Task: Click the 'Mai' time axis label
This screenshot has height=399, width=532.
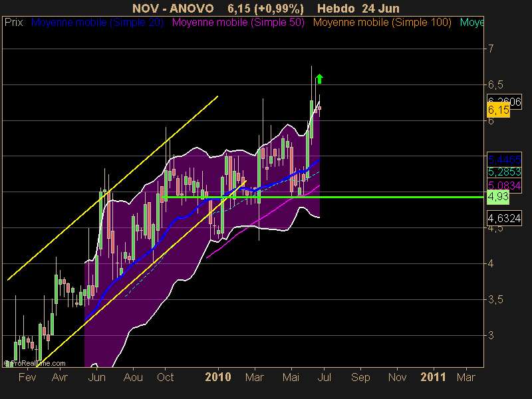Action: point(291,377)
